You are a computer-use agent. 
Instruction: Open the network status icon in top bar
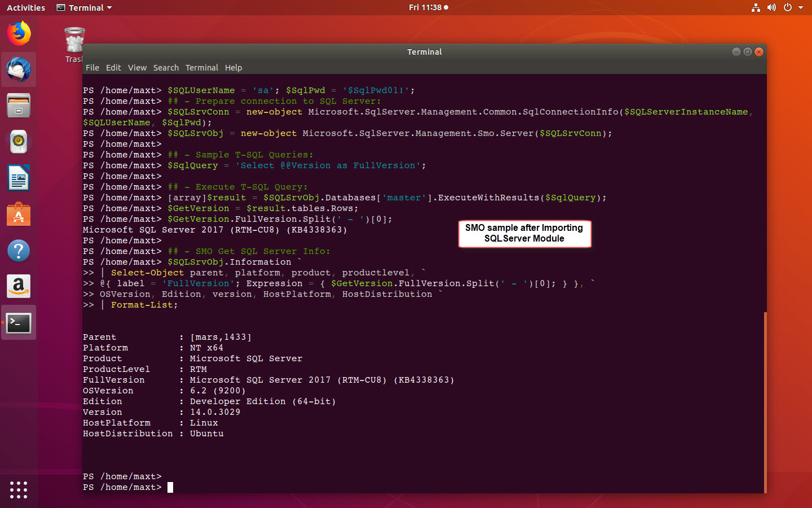pos(756,7)
